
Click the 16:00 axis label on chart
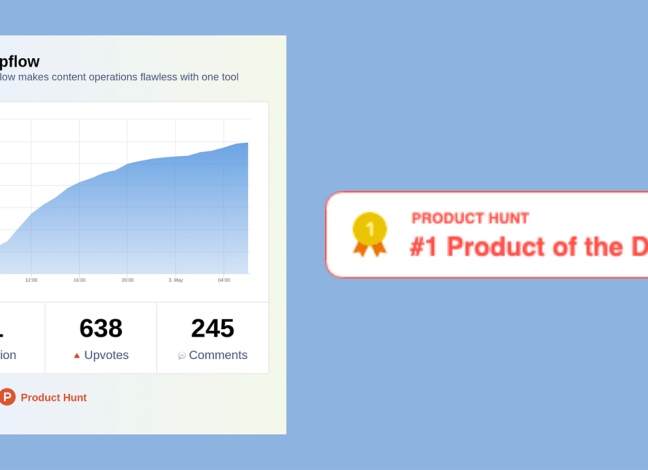click(x=79, y=280)
